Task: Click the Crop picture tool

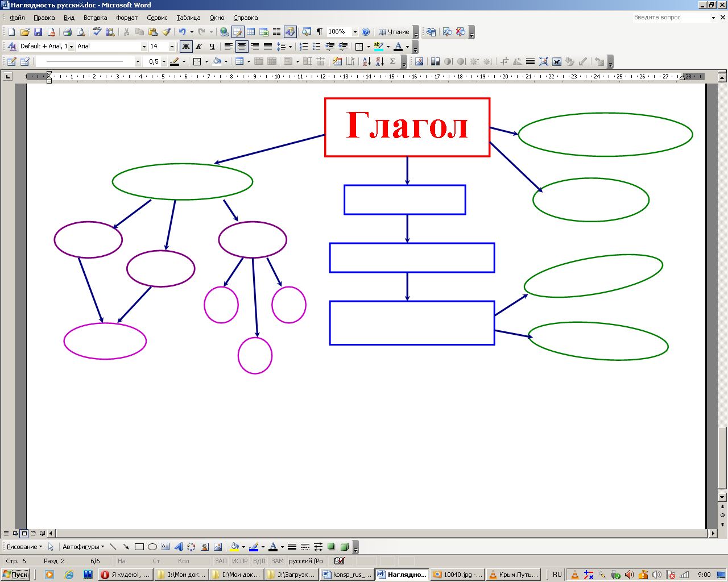Action: pos(504,61)
